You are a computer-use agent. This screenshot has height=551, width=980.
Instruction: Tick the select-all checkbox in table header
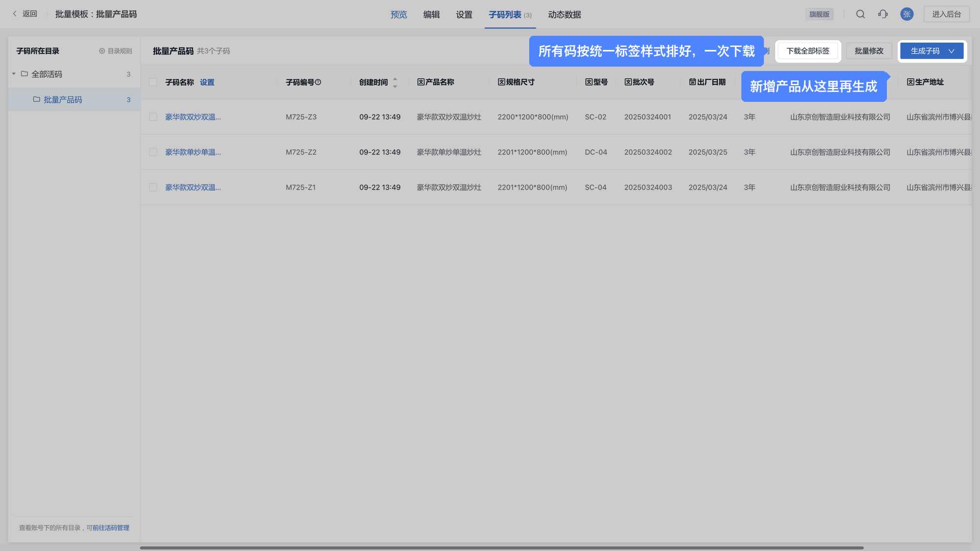[153, 82]
